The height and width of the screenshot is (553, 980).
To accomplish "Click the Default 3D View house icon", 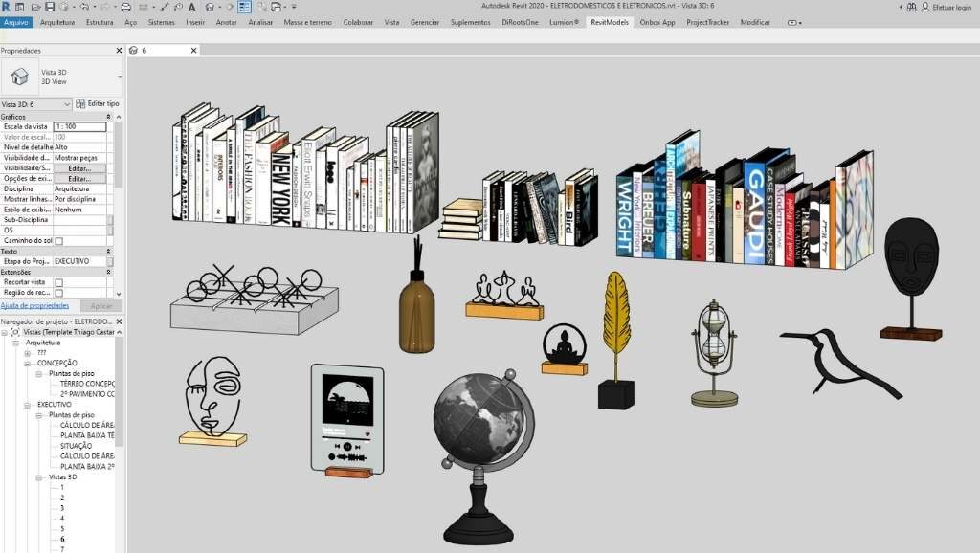I will [x=209, y=7].
